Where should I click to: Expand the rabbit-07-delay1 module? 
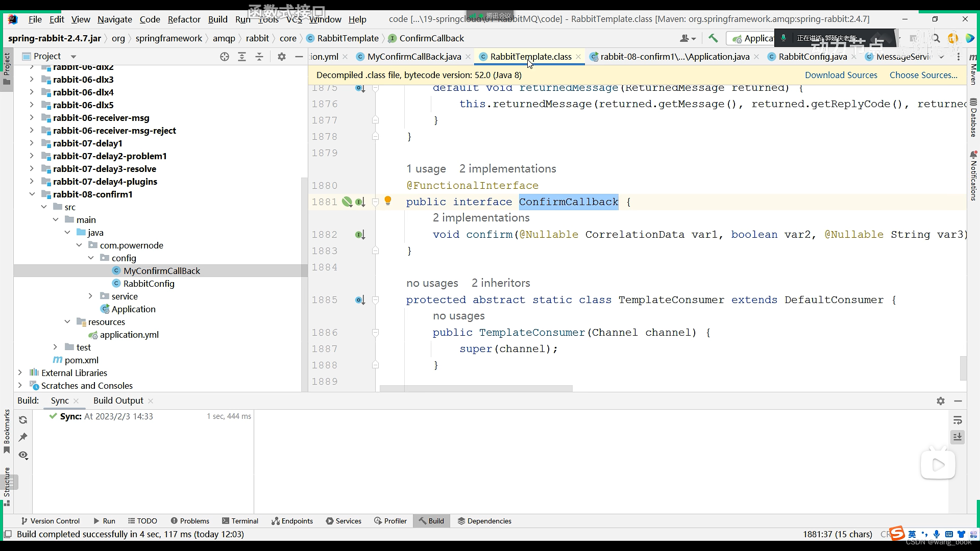(32, 143)
